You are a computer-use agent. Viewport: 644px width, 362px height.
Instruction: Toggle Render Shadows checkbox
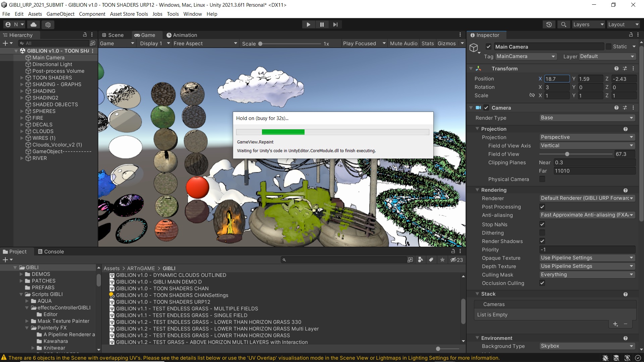coord(542,241)
